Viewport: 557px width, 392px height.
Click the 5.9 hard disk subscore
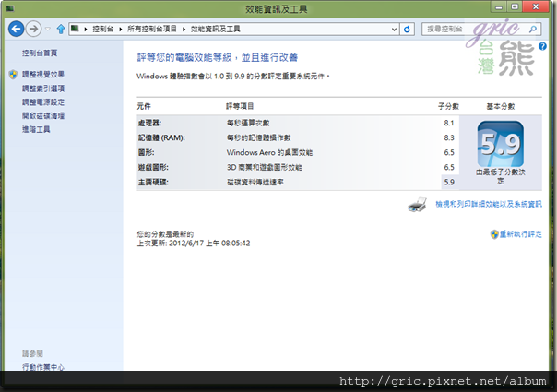click(x=449, y=183)
